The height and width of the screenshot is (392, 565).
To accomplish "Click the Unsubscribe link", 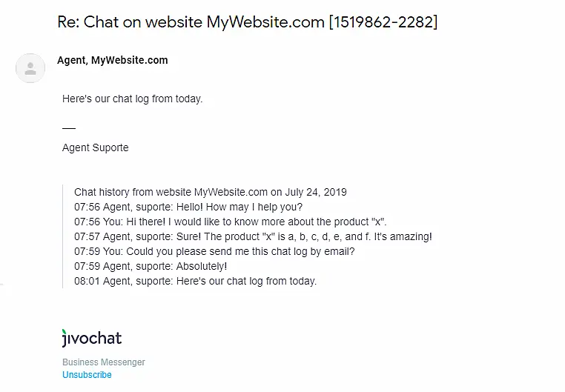I will tap(87, 375).
